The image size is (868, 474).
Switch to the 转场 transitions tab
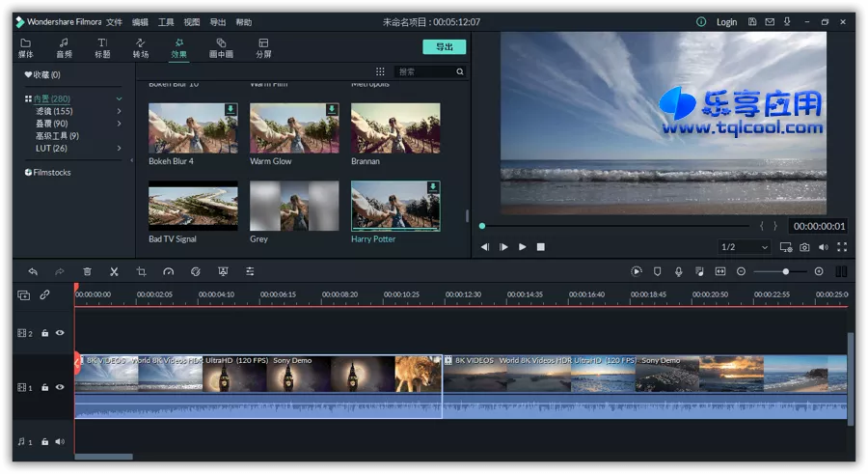point(141,48)
